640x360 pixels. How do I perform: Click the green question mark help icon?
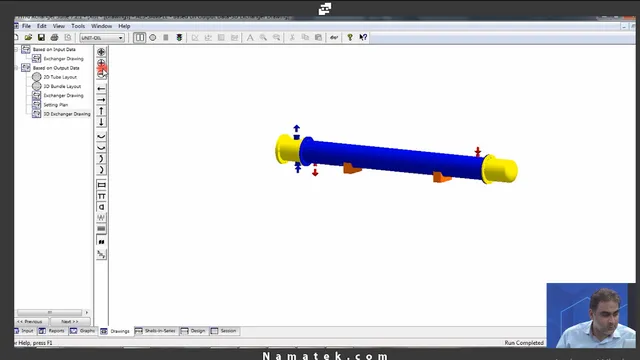(350, 38)
